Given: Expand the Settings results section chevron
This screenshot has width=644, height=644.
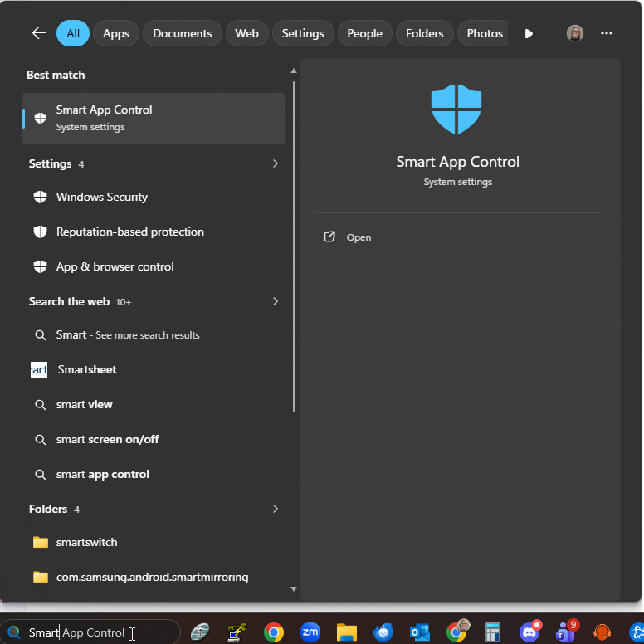Looking at the screenshot, I should pos(276,163).
